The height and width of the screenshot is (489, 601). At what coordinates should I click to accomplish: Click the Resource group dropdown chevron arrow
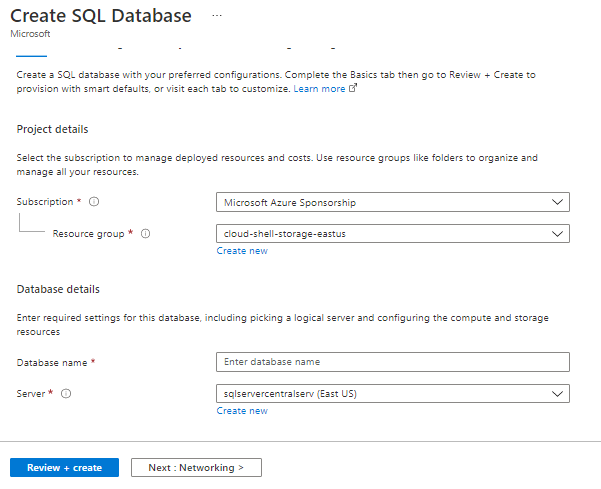click(x=557, y=234)
